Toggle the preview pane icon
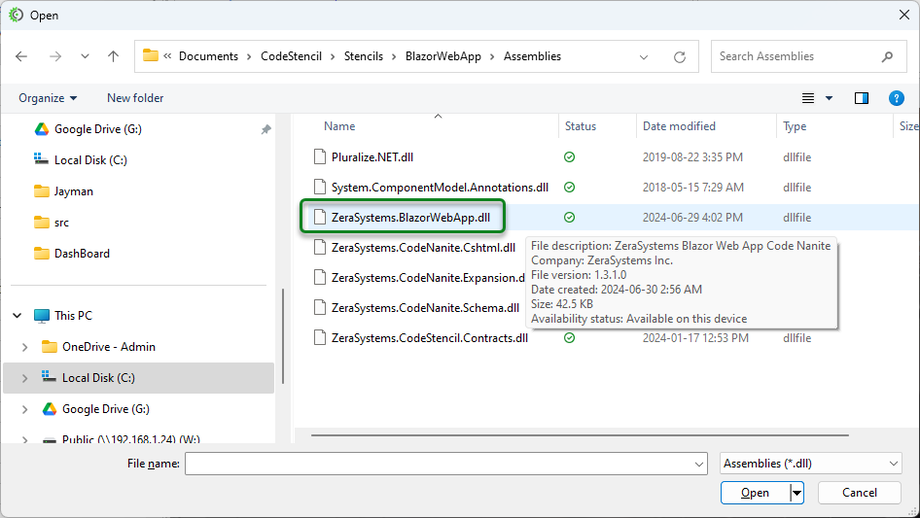Screen dimensions: 920x518 [861, 98]
